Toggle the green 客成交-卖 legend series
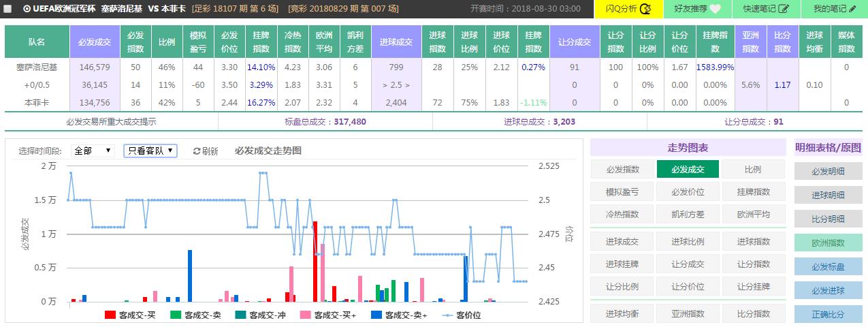Screen dimensions: 868x327 point(196,315)
